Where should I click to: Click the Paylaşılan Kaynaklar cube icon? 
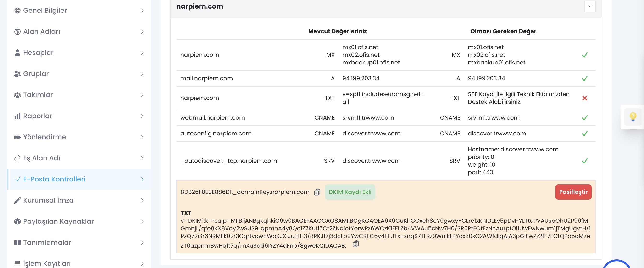[17, 221]
